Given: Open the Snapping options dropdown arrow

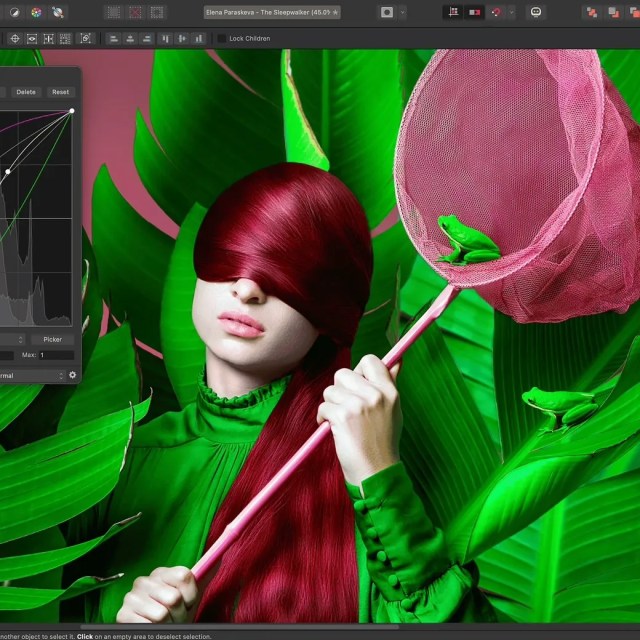Looking at the screenshot, I should click(x=511, y=13).
